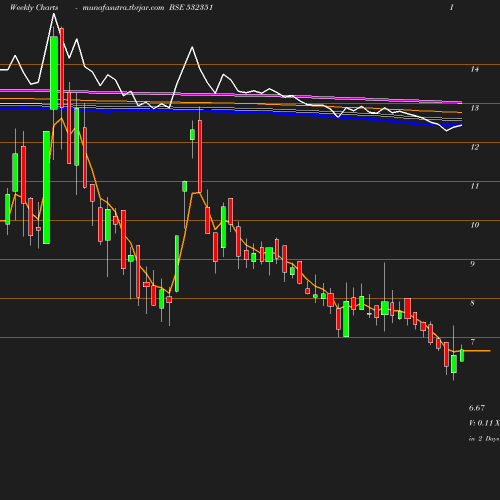The height and width of the screenshot is (500, 500).
Task: Click the volume text 'V: 0.11 X'
Action: coord(484,423)
